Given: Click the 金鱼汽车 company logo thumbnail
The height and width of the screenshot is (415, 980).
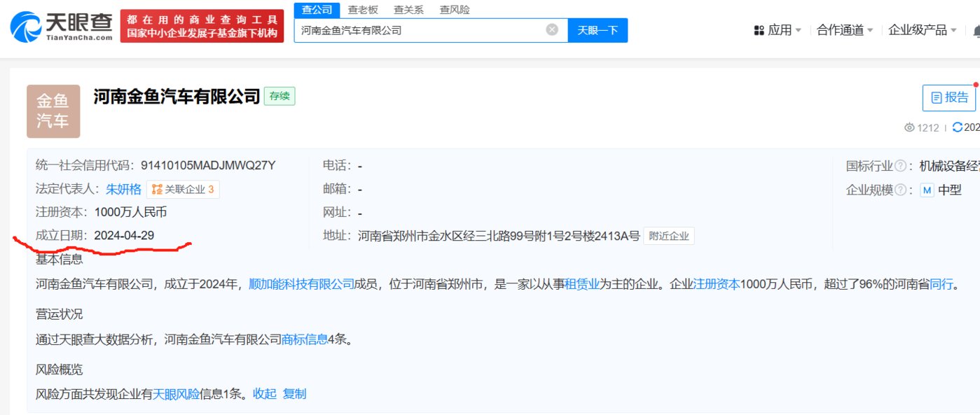Looking at the screenshot, I should point(53,111).
